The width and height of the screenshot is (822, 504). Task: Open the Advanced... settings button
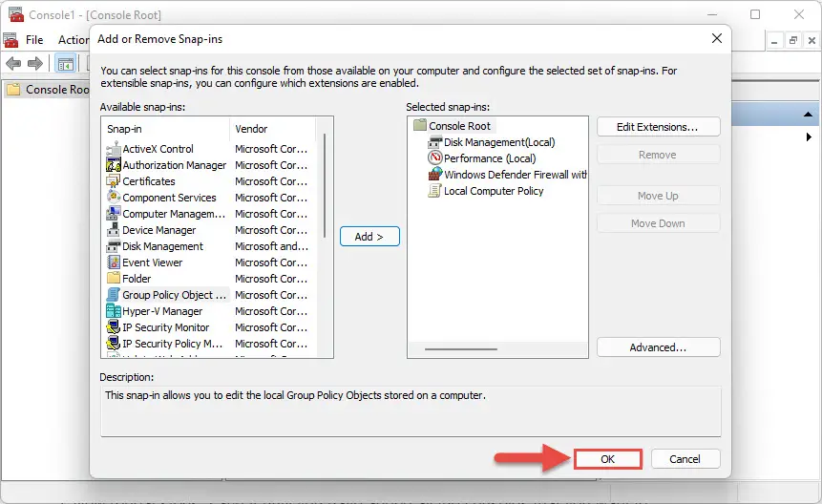[658, 347]
